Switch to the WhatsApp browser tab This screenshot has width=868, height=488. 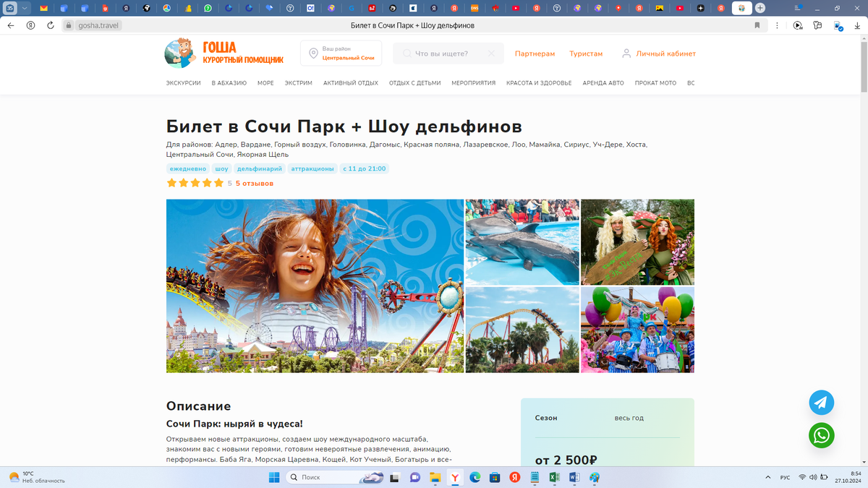coord(208,8)
